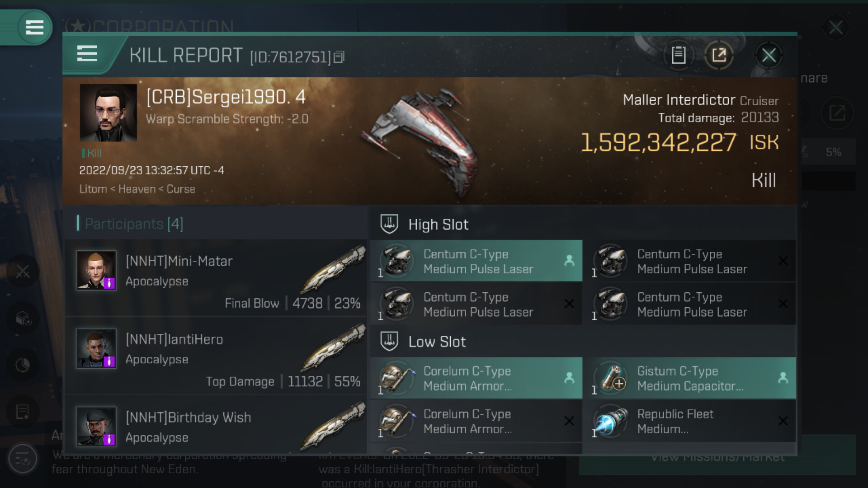Click the Litom < Heaven < Curse location

click(x=137, y=189)
